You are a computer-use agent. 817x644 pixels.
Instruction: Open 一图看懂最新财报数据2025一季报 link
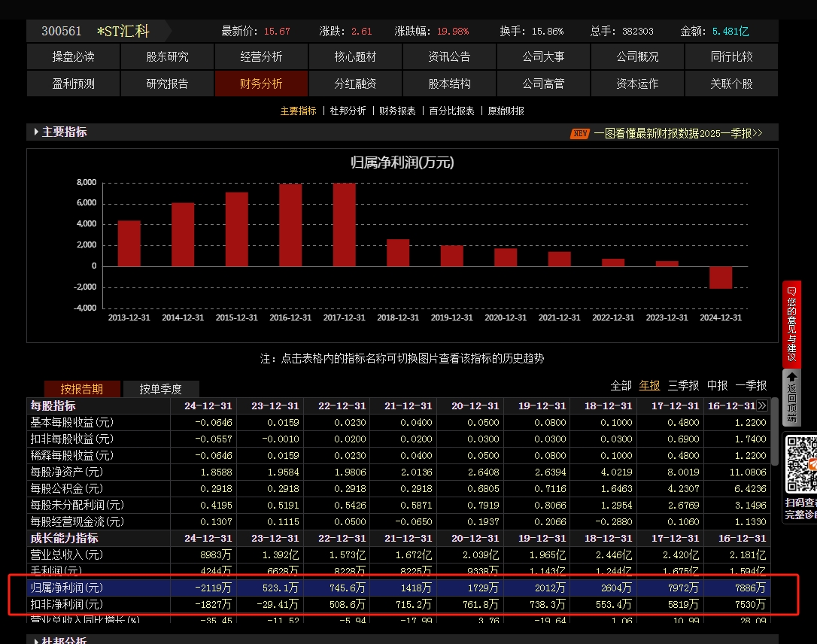(x=678, y=133)
